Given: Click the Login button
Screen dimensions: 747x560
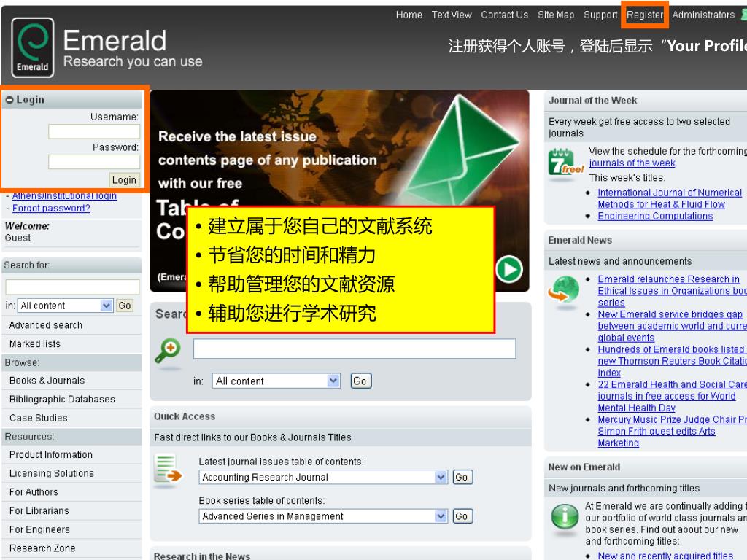Looking at the screenshot, I should (124, 180).
